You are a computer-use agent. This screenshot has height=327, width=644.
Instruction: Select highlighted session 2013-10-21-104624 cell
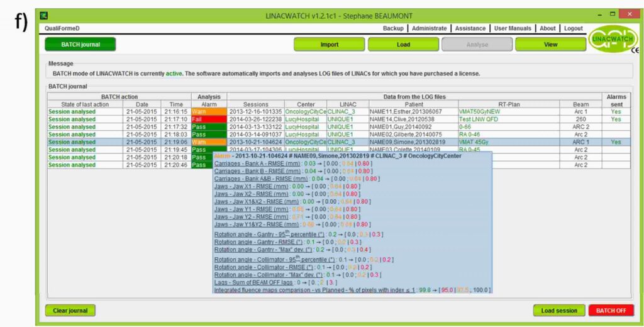click(x=255, y=142)
